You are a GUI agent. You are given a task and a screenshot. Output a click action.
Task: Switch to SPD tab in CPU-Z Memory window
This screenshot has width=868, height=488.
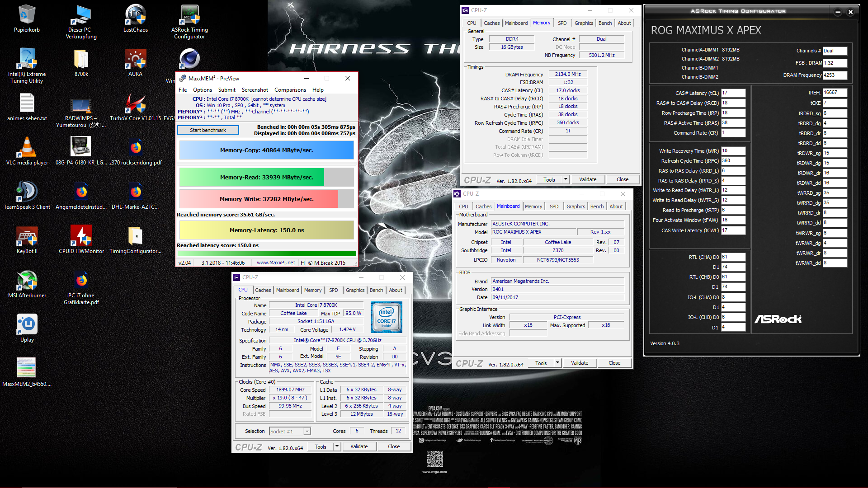(562, 23)
